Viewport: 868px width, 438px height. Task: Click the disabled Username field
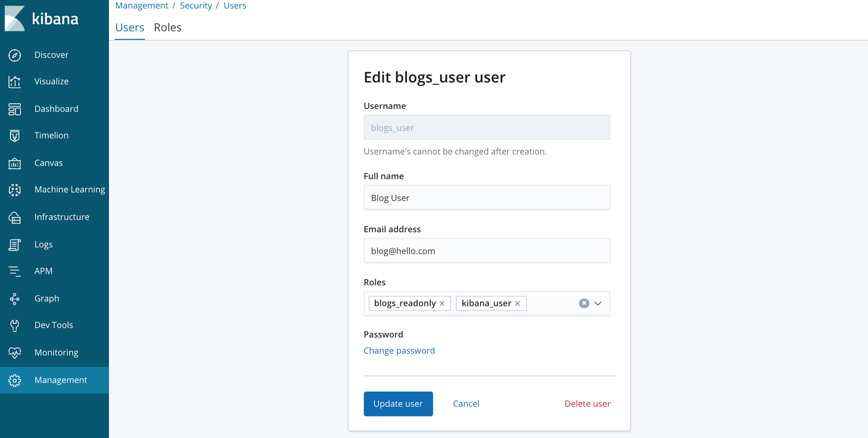tap(487, 127)
